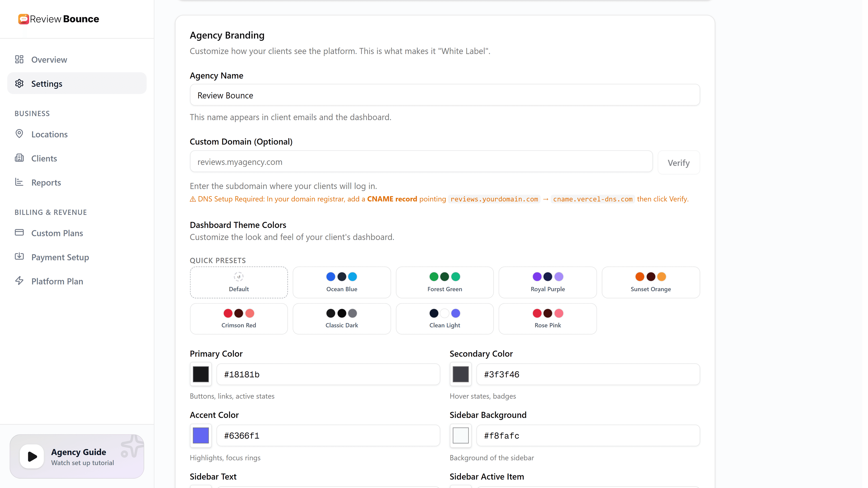
Task: Apply the Sunset Orange preset
Action: pyautogui.click(x=651, y=282)
